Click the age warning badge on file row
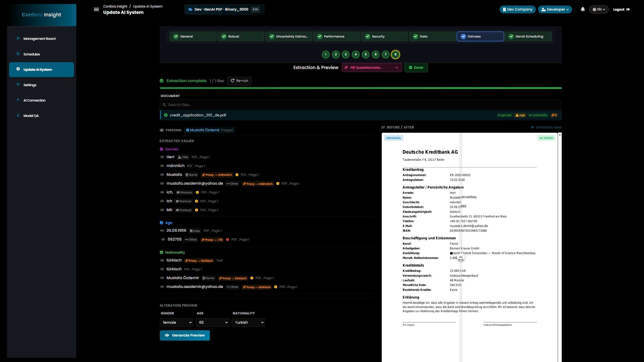This screenshot has height=362, width=644. point(520,115)
